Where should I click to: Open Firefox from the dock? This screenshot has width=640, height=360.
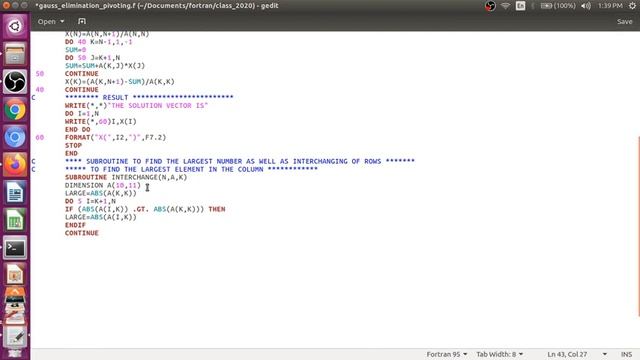click(x=15, y=165)
